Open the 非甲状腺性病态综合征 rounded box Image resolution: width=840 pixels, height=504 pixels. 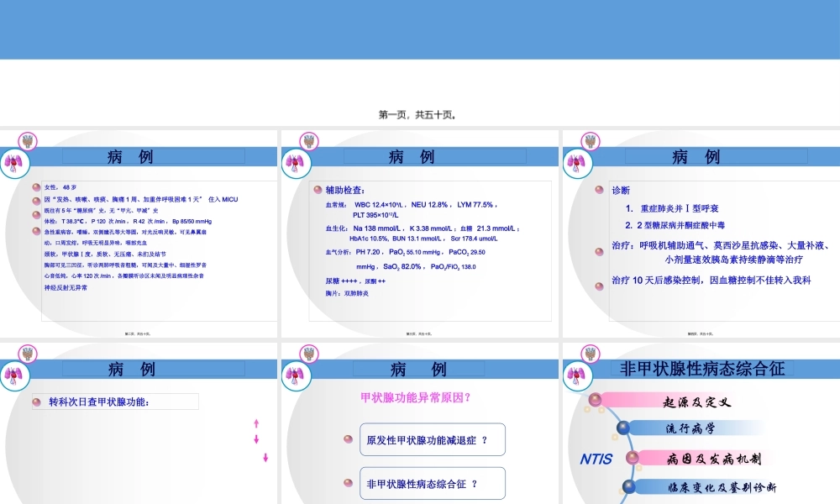[x=431, y=482]
